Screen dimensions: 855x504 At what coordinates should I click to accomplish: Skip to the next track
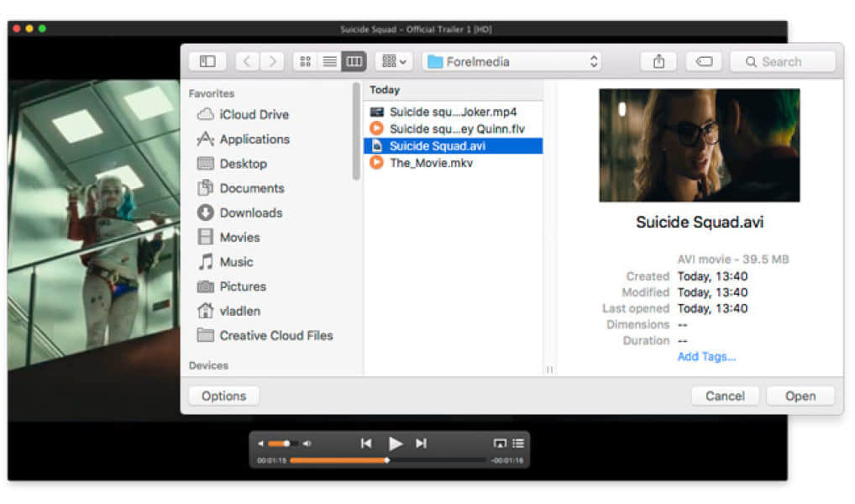point(422,444)
